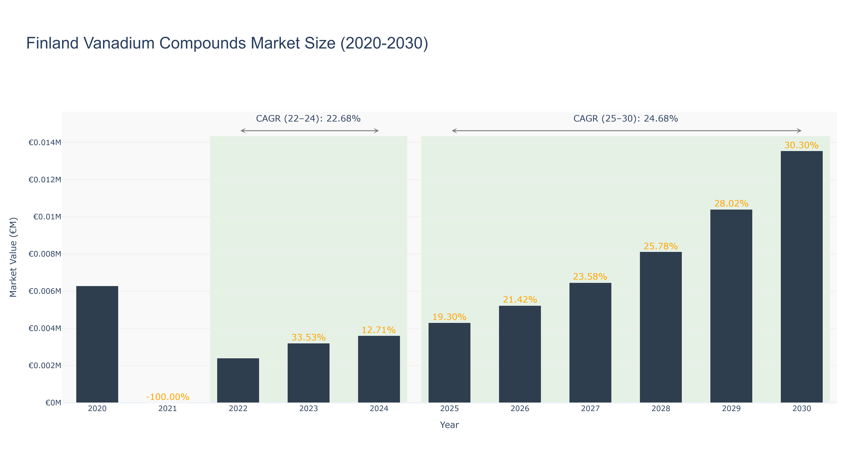Image resolution: width=868 pixels, height=465 pixels.
Task: Click the 12.71% growth label
Action: (x=379, y=330)
